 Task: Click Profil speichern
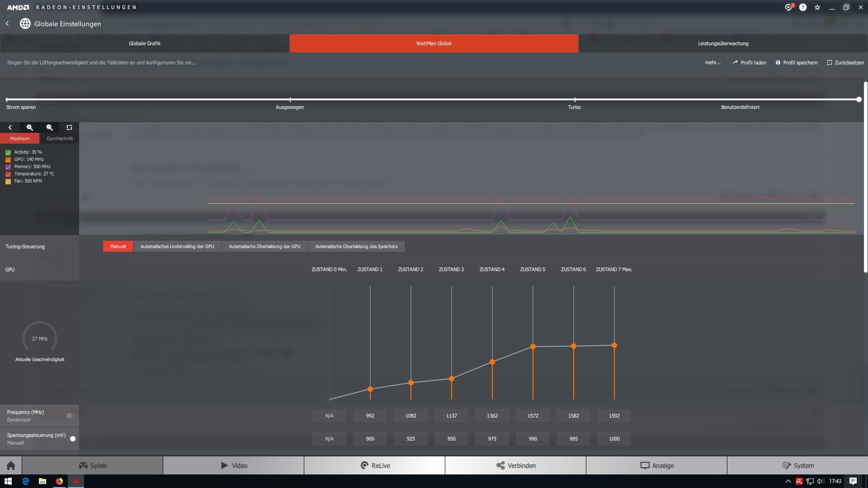click(797, 62)
